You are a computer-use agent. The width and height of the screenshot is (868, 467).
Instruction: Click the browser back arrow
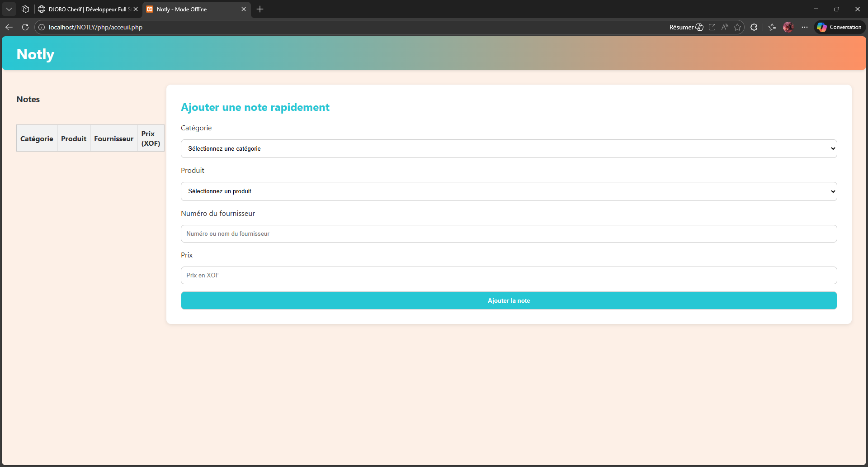pyautogui.click(x=9, y=27)
